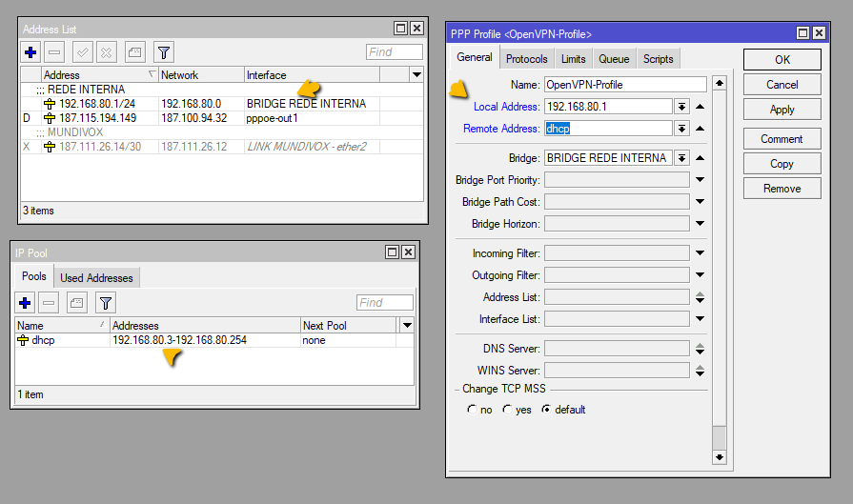This screenshot has height=504, width=853.
Task: Adjust Address List field arrows
Action: click(x=701, y=297)
